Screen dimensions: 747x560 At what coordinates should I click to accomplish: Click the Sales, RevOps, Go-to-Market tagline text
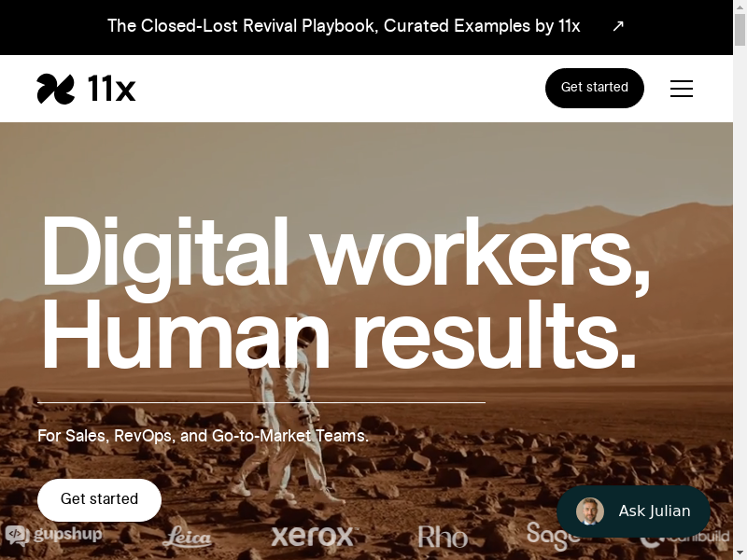click(203, 436)
